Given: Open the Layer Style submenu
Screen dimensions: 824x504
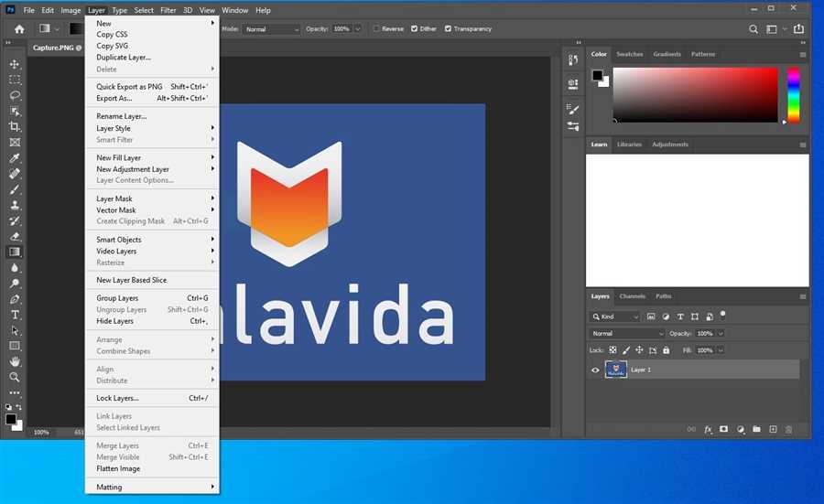Looking at the screenshot, I should pyautogui.click(x=152, y=128).
